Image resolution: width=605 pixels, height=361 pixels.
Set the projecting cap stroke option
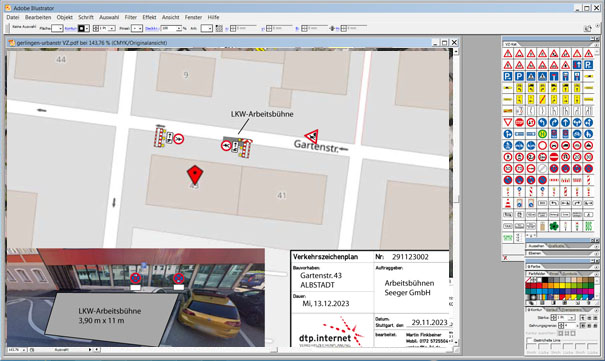click(x=595, y=318)
